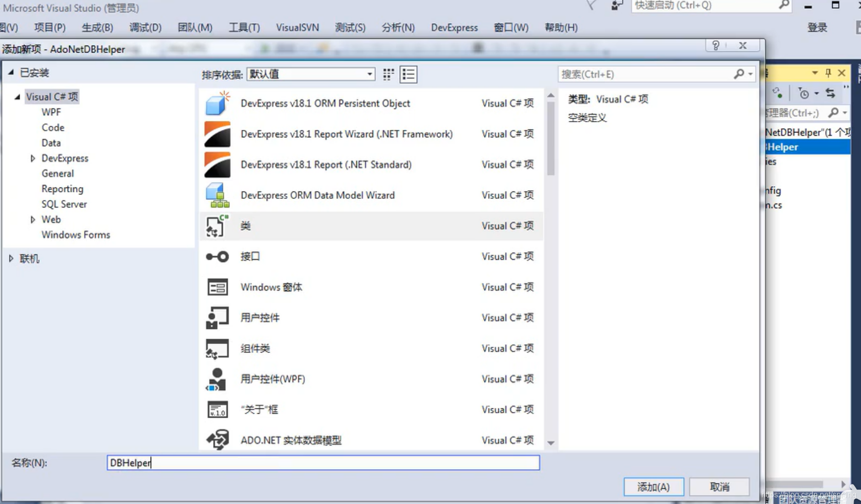861x504 pixels.
Task: Open search options dropdown arrow in dialog
Action: click(x=750, y=74)
